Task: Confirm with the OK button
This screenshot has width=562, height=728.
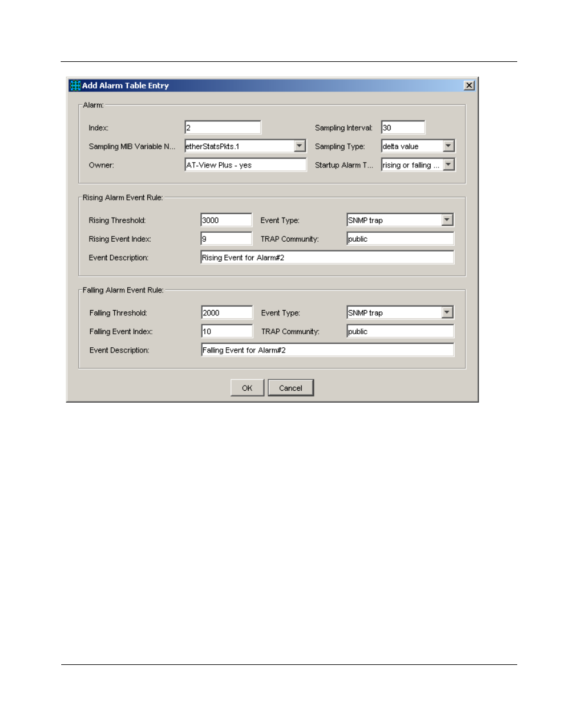Action: pos(247,388)
